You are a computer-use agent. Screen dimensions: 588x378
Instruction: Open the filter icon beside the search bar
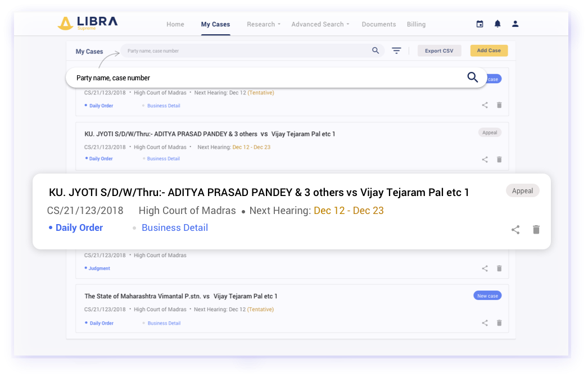(396, 50)
